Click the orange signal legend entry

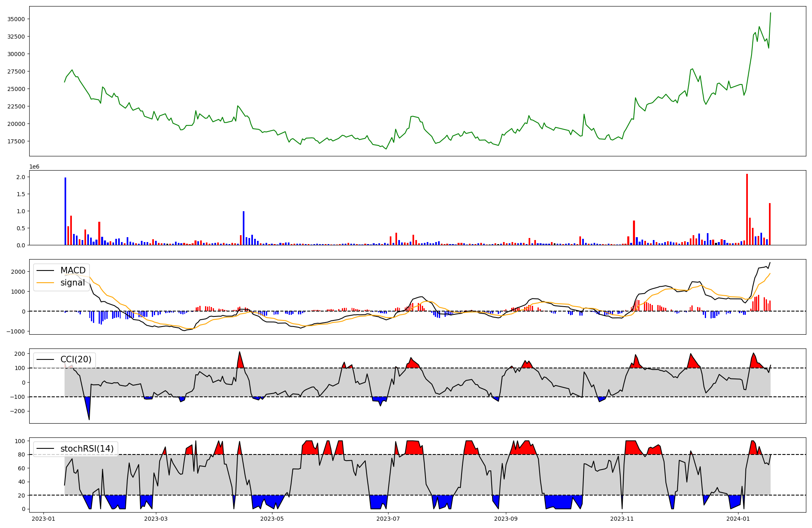click(x=72, y=283)
